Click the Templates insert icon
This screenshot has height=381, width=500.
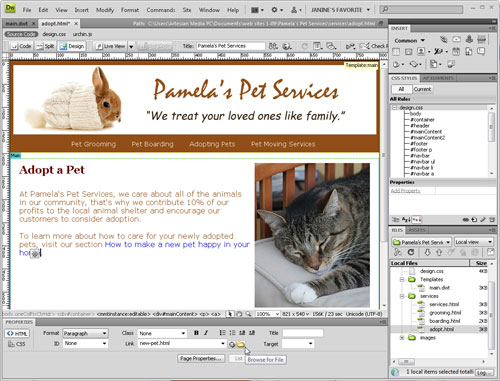[x=433, y=64]
